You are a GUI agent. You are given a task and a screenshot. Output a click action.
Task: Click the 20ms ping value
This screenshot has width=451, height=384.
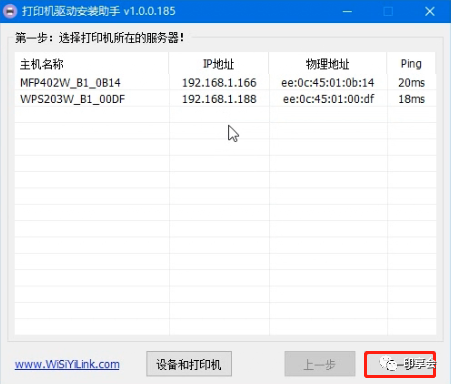coord(412,82)
